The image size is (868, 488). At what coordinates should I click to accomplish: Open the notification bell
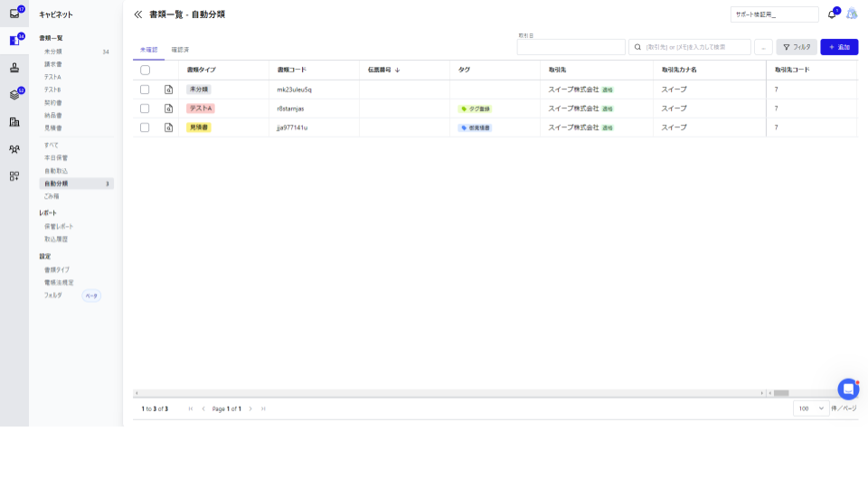click(x=832, y=14)
